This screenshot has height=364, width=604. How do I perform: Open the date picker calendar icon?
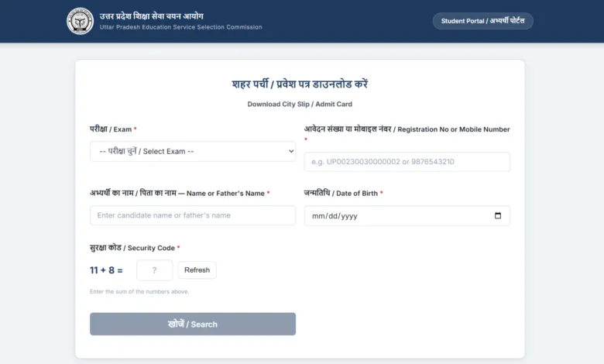click(498, 215)
